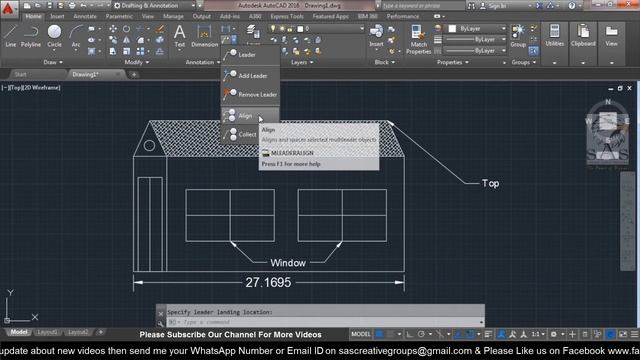Toggle the grid display in status bar
Image resolution: width=640 pixels, height=360 pixels.
click(x=379, y=334)
